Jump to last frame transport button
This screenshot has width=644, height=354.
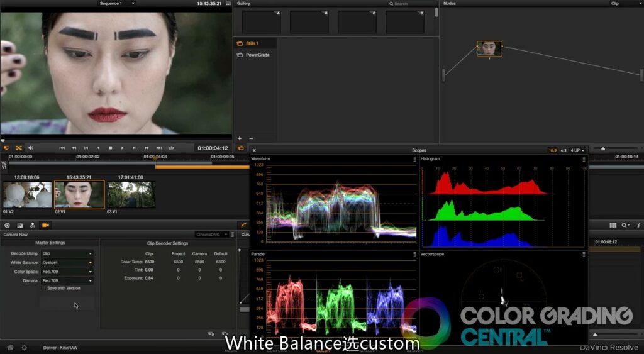[x=159, y=148]
